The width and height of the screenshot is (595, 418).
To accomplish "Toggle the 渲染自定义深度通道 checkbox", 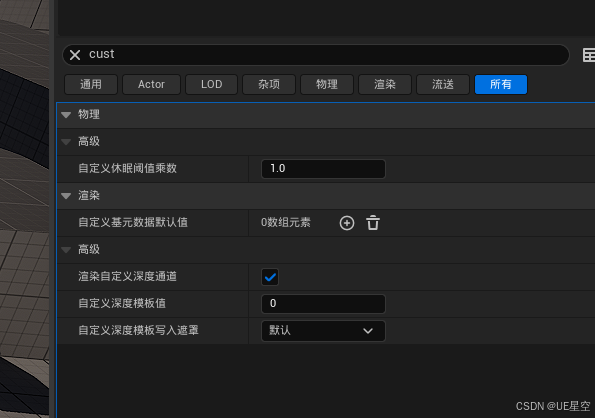I will pos(270,277).
